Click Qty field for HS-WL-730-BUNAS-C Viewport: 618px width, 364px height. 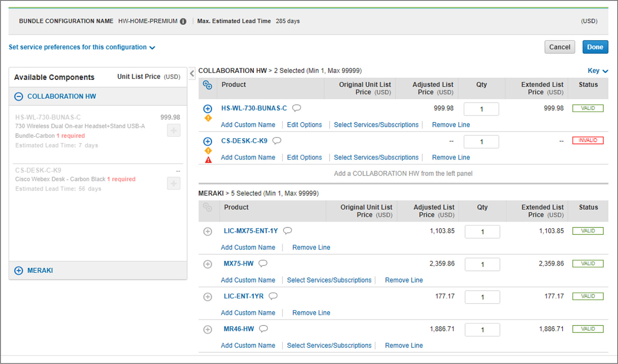[481, 109]
